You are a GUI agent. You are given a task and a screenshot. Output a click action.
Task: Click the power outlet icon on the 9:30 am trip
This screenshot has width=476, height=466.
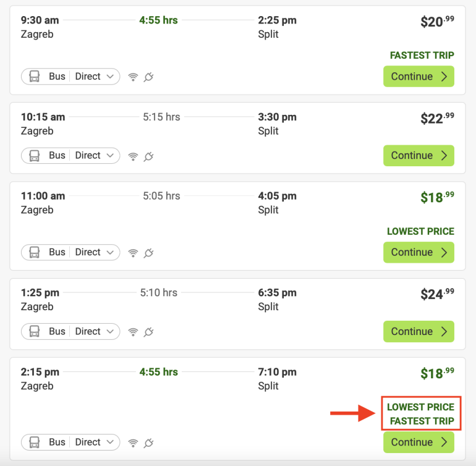[148, 77]
